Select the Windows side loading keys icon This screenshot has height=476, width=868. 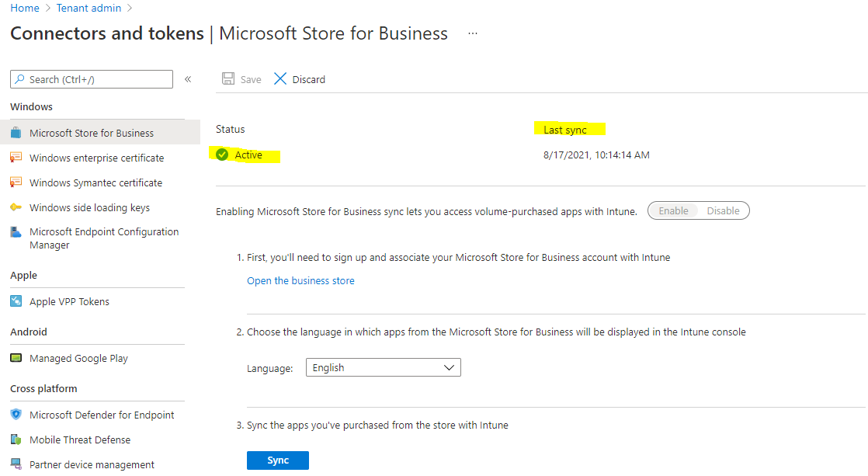tap(18, 207)
